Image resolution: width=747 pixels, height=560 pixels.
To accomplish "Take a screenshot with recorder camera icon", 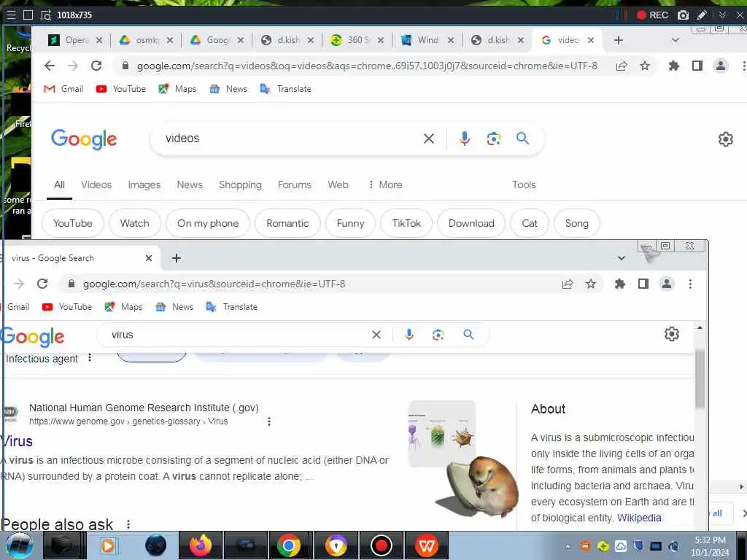I will pos(683,15).
